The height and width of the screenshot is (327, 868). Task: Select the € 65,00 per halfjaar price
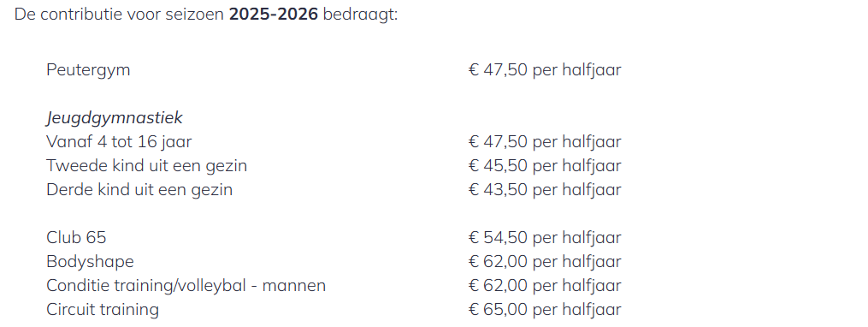point(545,309)
